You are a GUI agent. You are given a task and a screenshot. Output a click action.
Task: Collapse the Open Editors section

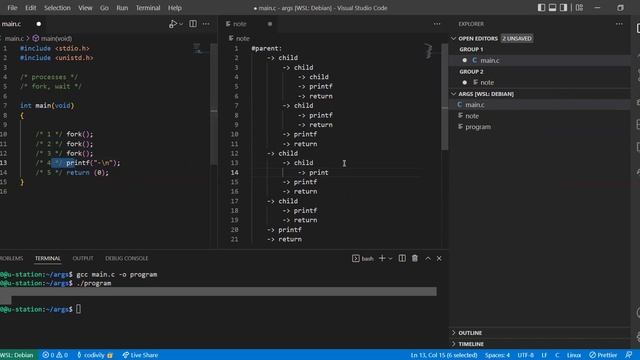pyautogui.click(x=478, y=38)
